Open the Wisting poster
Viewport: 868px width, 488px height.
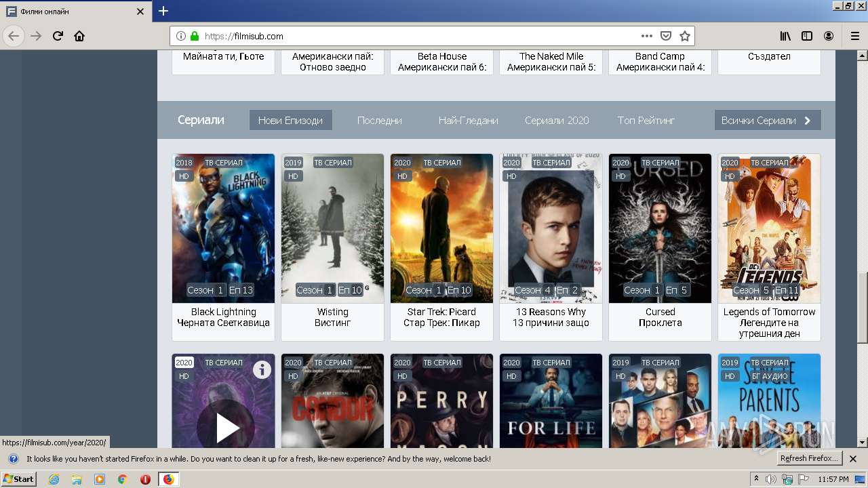pos(332,228)
